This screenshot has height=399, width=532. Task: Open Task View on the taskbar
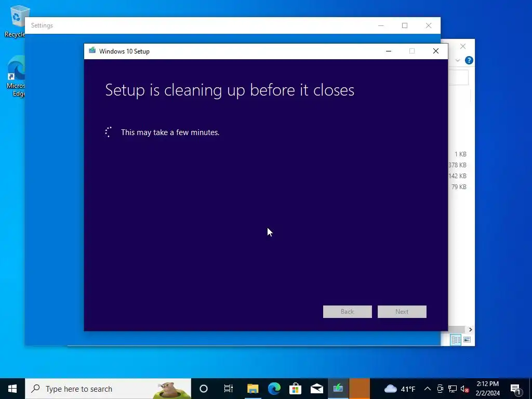(x=229, y=389)
